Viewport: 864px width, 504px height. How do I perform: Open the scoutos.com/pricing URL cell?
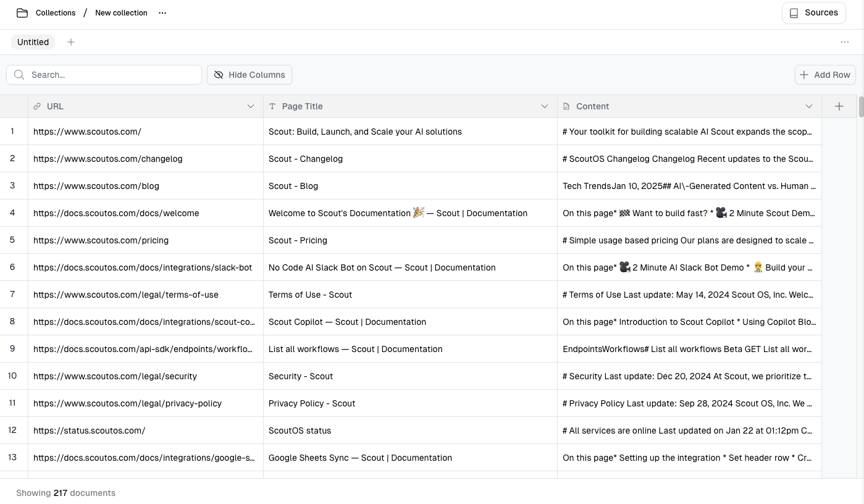pyautogui.click(x=101, y=240)
